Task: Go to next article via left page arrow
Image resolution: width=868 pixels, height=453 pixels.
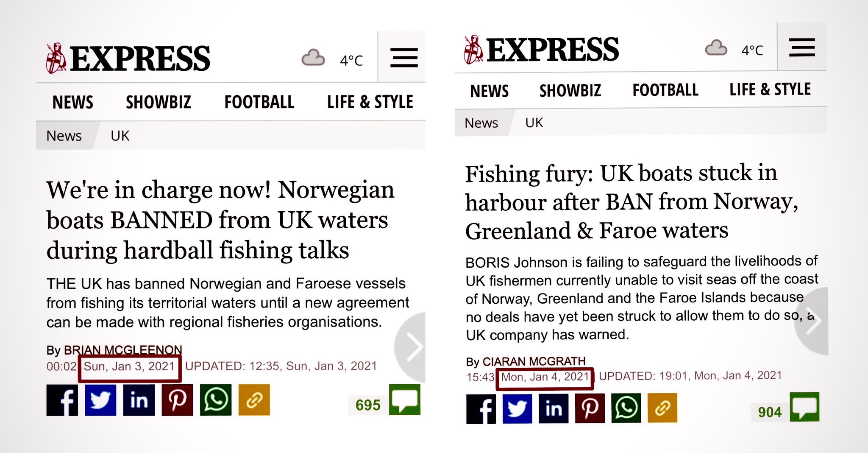Action: tap(410, 347)
